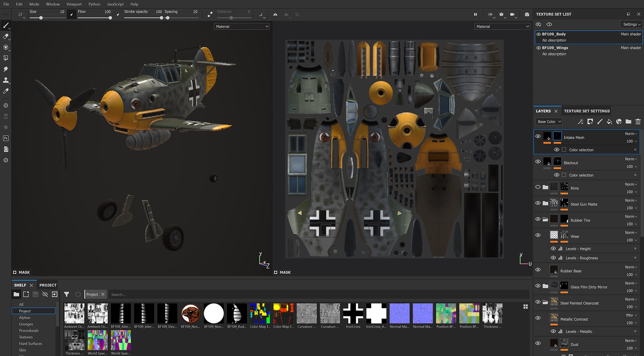Select Hard Surfaces shelf category
Screen dimensions: 644x356
pos(31,344)
